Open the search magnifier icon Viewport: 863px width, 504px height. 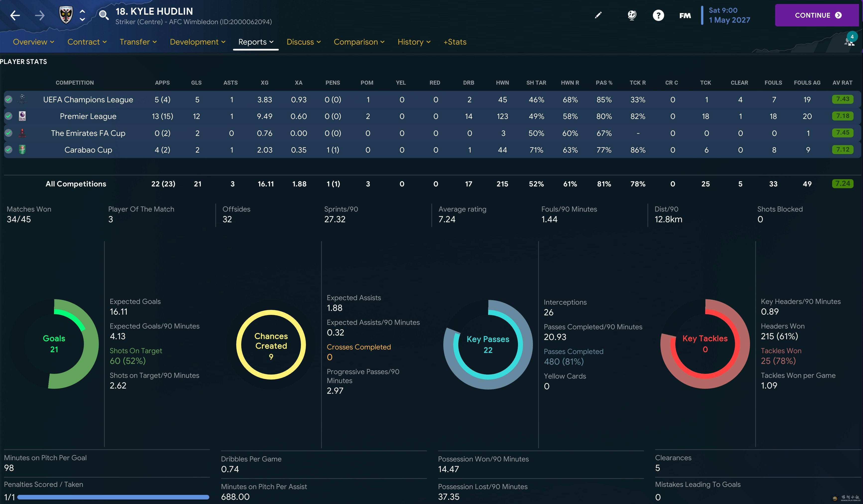click(103, 15)
